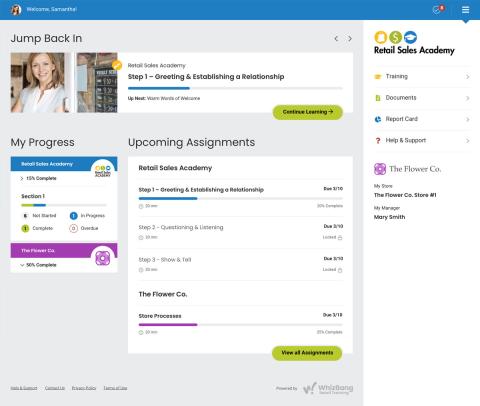This screenshot has width=480, height=406.
Task: Click 'Up Next: Warm Words of Welcome' text
Action: pyautogui.click(x=164, y=99)
